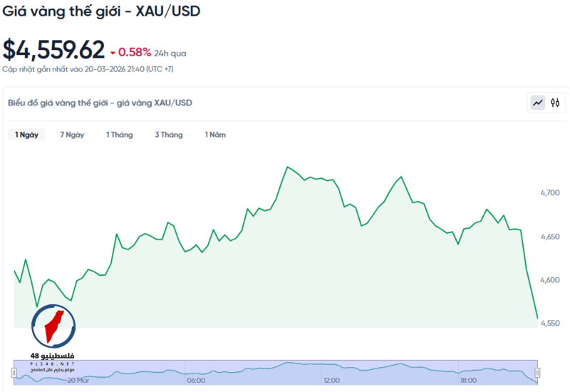Open the 1 Năm chart range
Viewport: 570px width, 392px height.
(215, 135)
